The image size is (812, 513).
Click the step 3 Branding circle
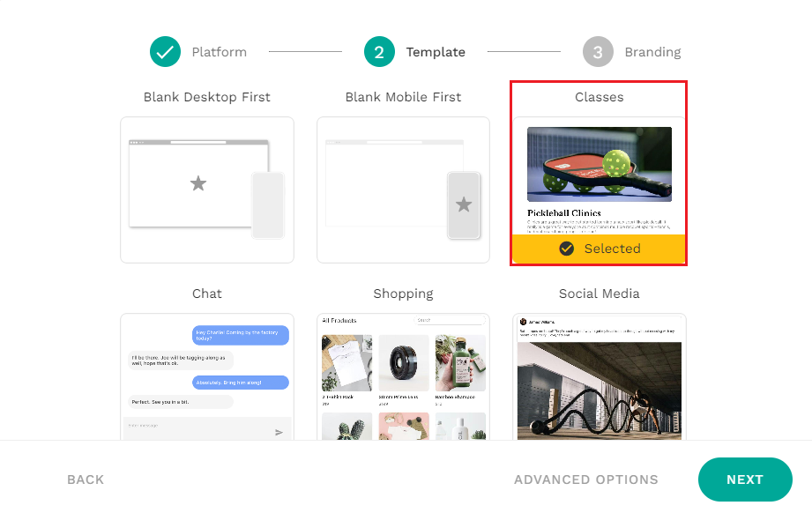[x=598, y=52]
